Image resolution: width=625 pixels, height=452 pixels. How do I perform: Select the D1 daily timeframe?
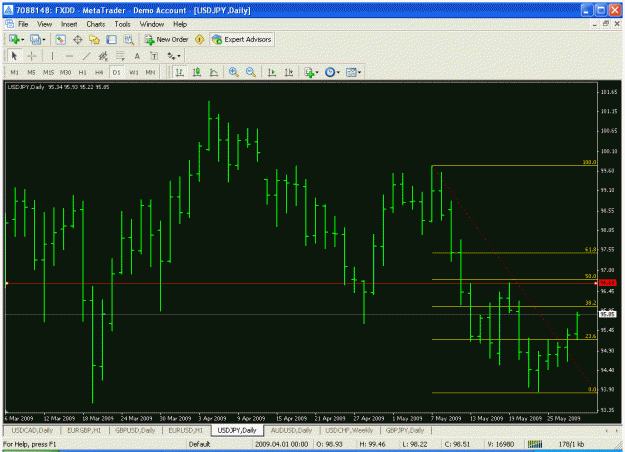116,72
